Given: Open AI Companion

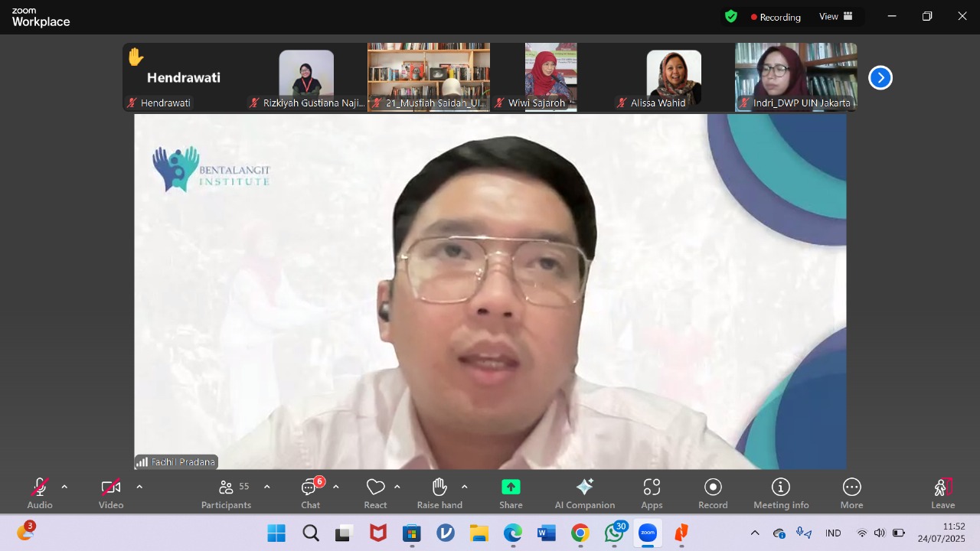Looking at the screenshot, I should point(585,494).
